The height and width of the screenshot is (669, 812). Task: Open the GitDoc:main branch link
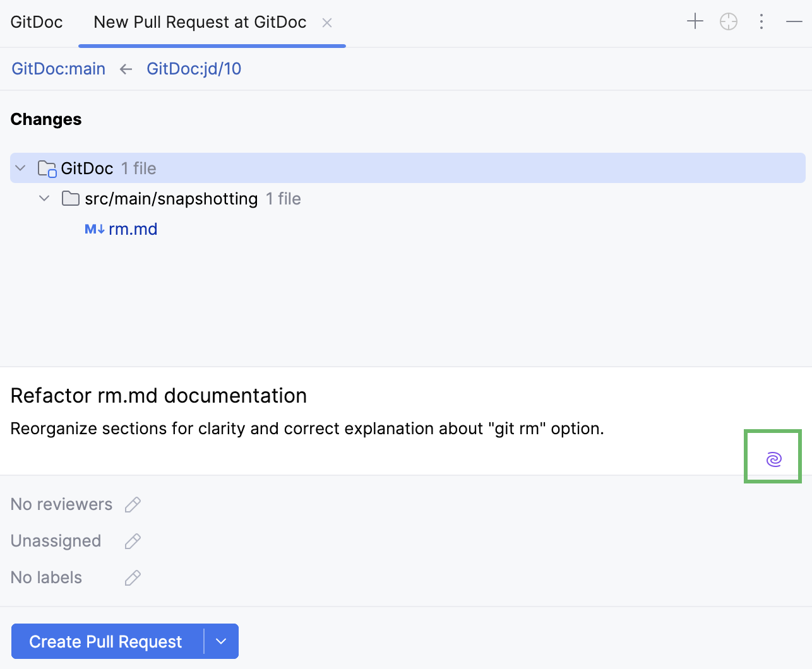click(57, 69)
